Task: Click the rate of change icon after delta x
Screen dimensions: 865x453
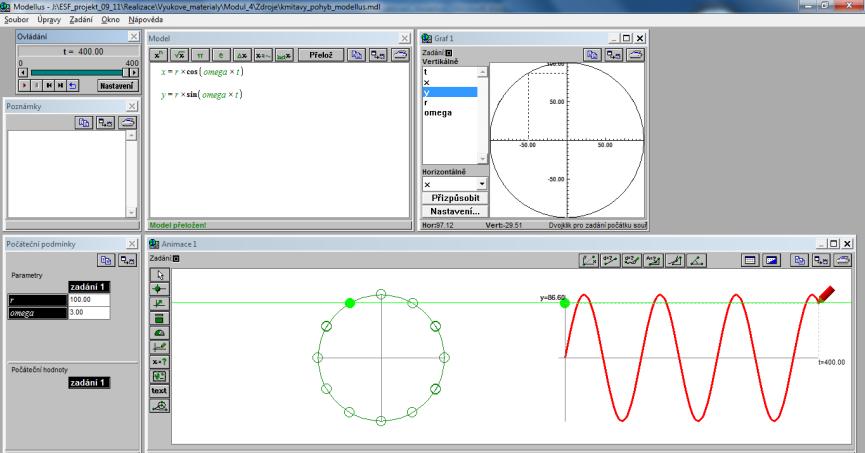Action: (x=263, y=55)
